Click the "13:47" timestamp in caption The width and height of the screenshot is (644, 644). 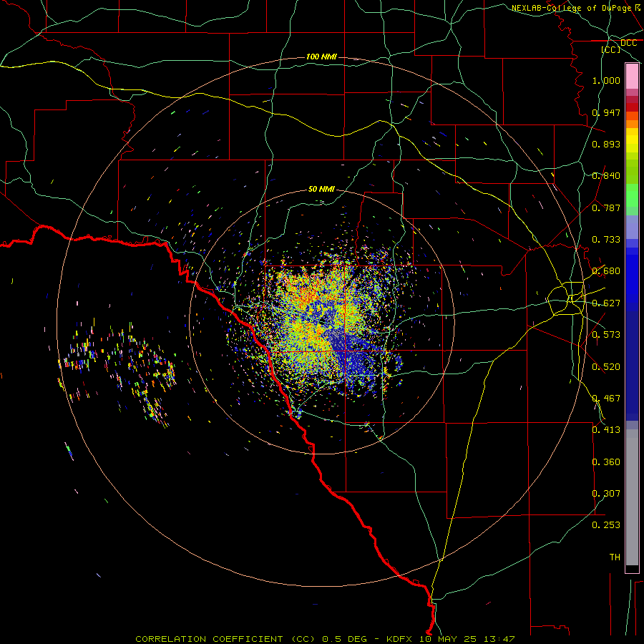(x=499, y=639)
